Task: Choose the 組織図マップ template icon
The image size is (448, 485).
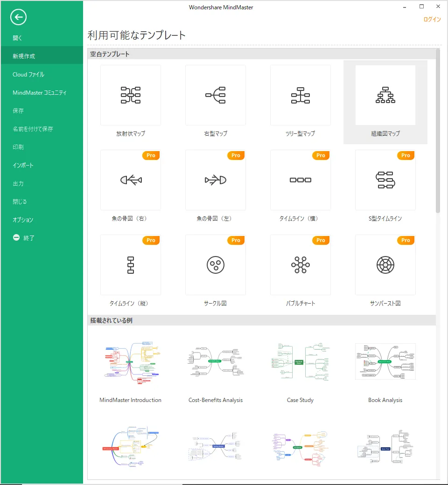Action: (385, 95)
